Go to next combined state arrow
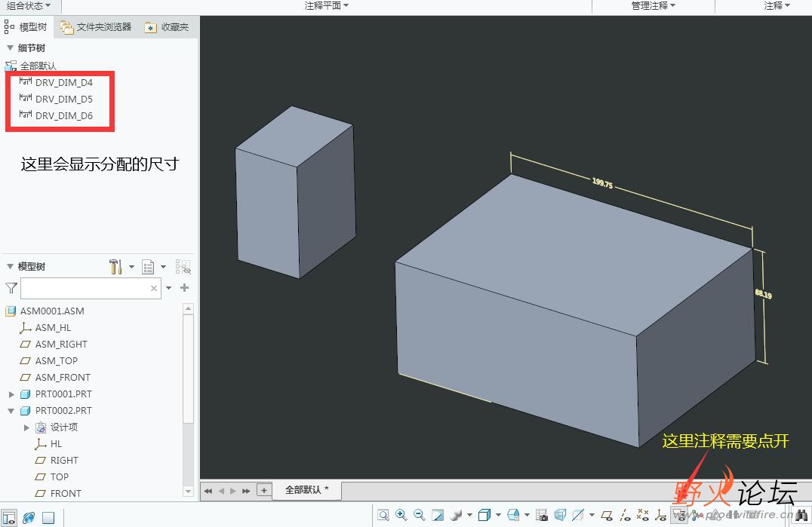 coord(233,491)
